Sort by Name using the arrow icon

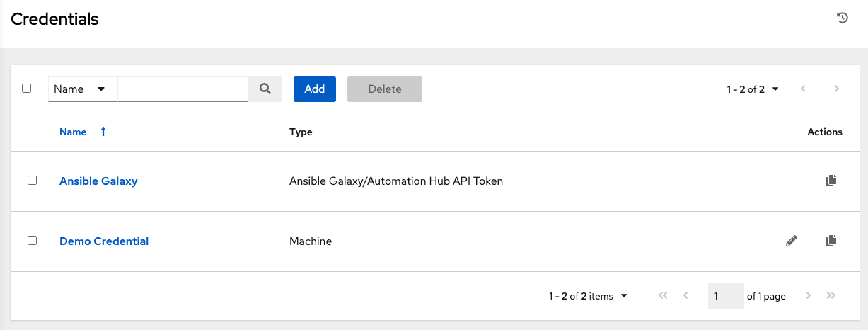pyautogui.click(x=103, y=132)
